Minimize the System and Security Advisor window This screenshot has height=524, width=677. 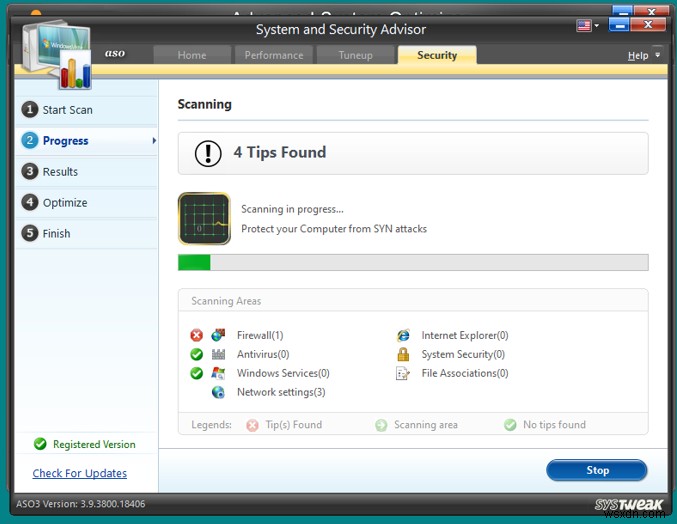click(x=619, y=25)
